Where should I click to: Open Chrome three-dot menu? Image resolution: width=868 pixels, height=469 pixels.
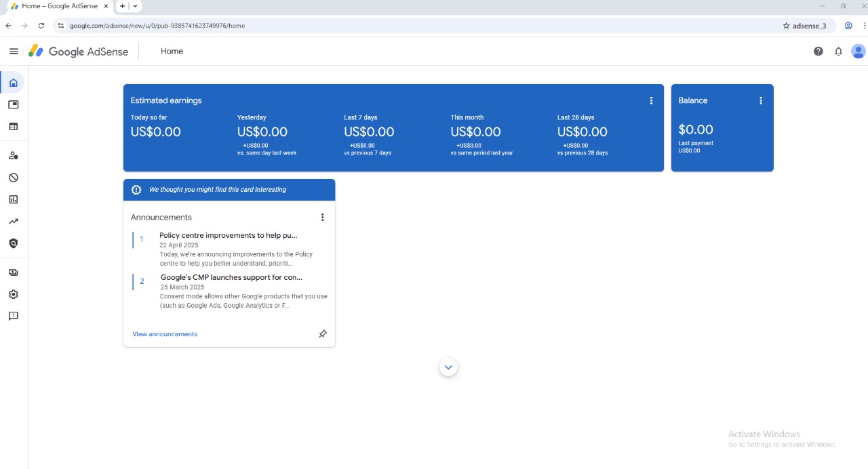point(865,26)
